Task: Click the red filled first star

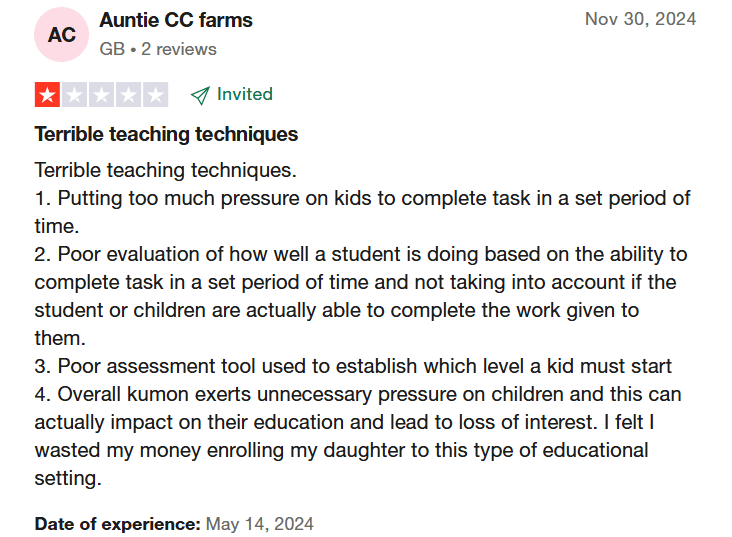Action: [x=47, y=95]
